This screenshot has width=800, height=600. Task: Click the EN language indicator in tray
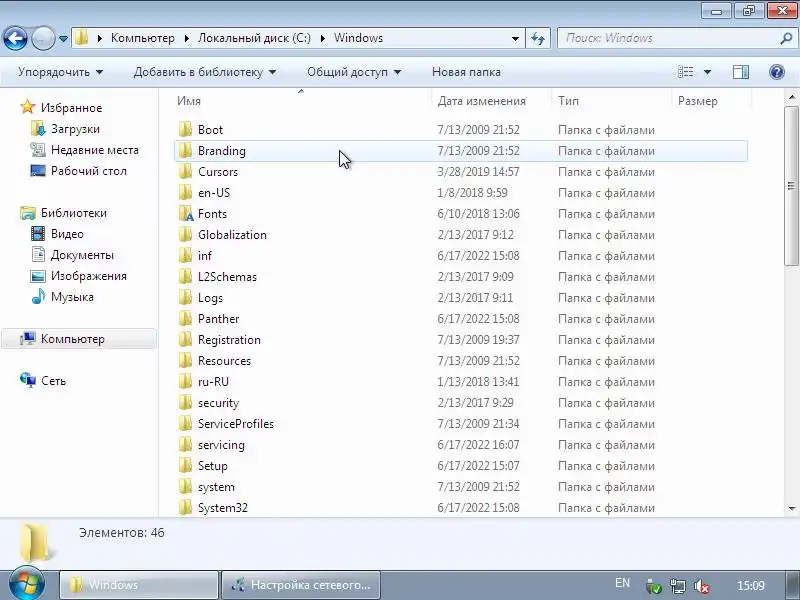tap(622, 583)
